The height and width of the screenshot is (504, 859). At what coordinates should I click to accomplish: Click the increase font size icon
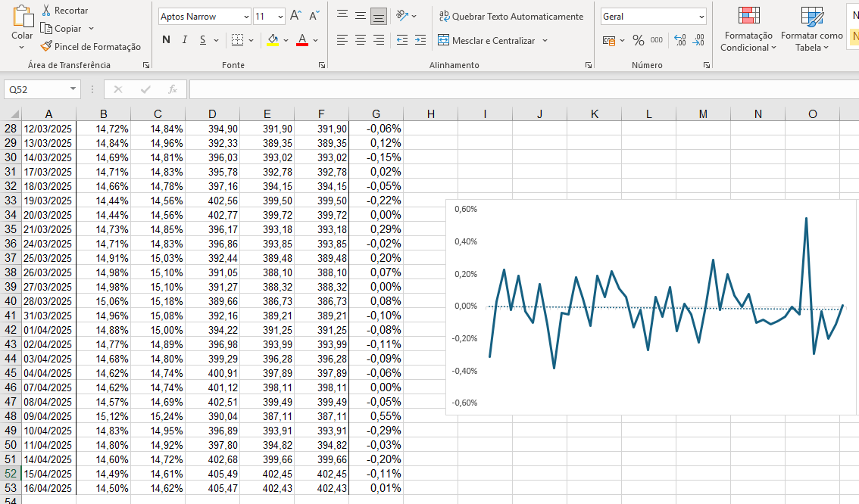click(296, 16)
